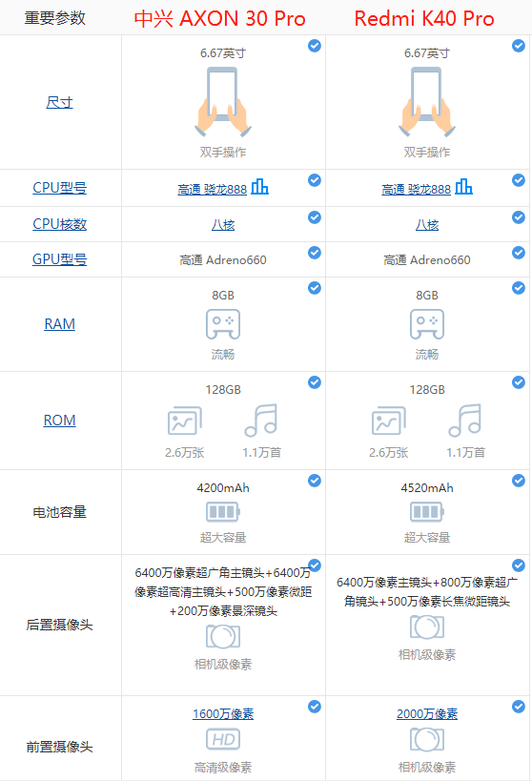Click the gamepad icon under AXON 8GB RAM
Image resolution: width=532 pixels, height=781 pixels.
[223, 324]
